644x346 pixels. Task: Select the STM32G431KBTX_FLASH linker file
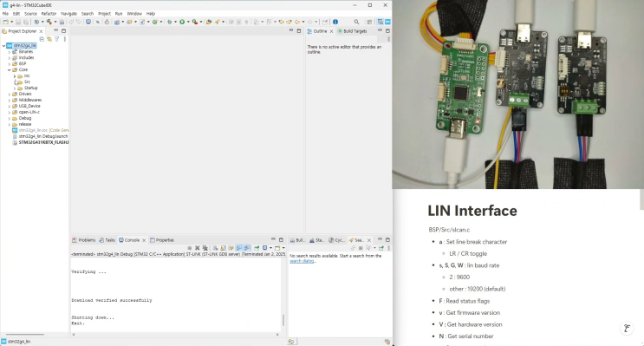coord(40,142)
